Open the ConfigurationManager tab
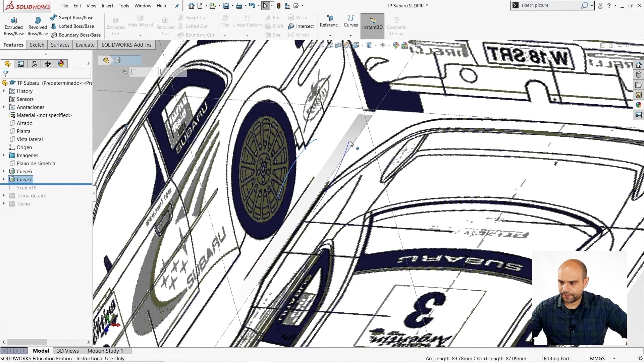Viewport: 644px width, 362px height. pos(34,64)
